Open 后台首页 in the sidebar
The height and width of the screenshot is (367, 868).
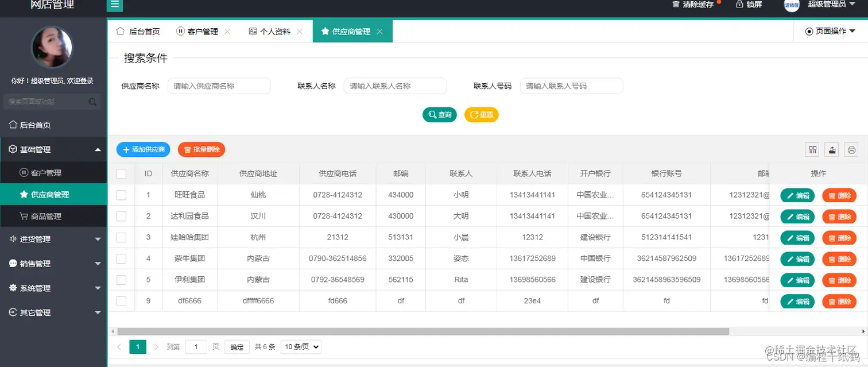tap(53, 125)
